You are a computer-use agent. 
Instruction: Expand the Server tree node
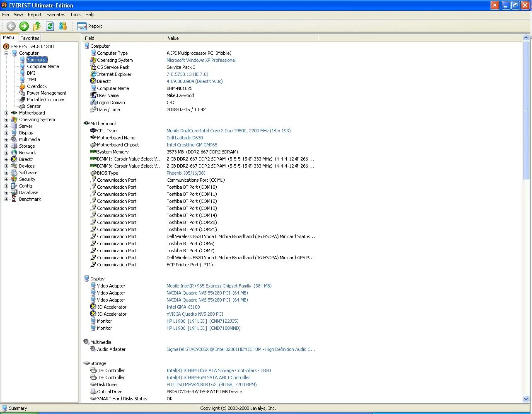(6, 126)
